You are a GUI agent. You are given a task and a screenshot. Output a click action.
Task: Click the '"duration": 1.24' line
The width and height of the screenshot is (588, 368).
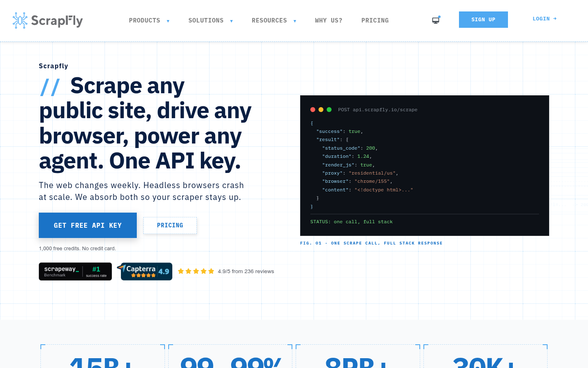click(347, 156)
